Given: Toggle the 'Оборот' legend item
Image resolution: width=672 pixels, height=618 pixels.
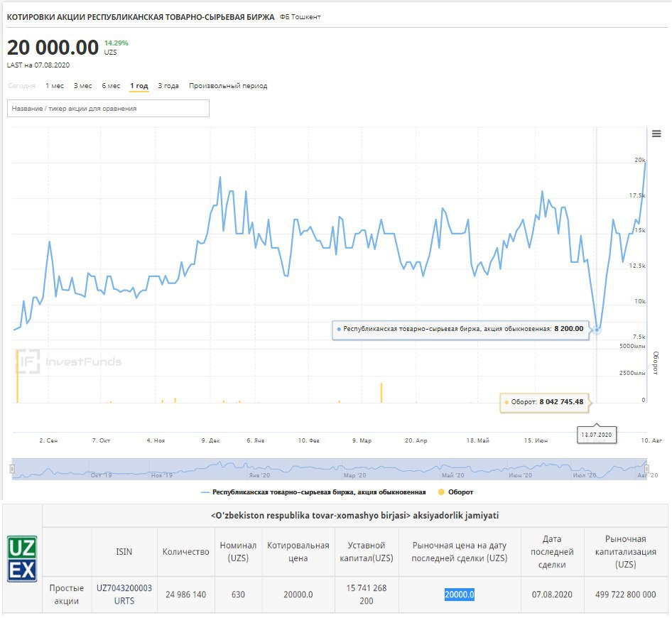Looking at the screenshot, I should point(455,492).
